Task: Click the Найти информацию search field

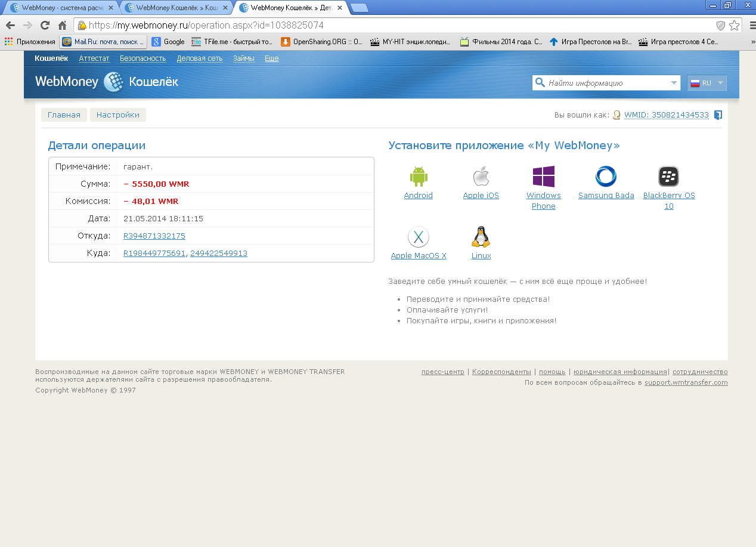Action: (607, 83)
